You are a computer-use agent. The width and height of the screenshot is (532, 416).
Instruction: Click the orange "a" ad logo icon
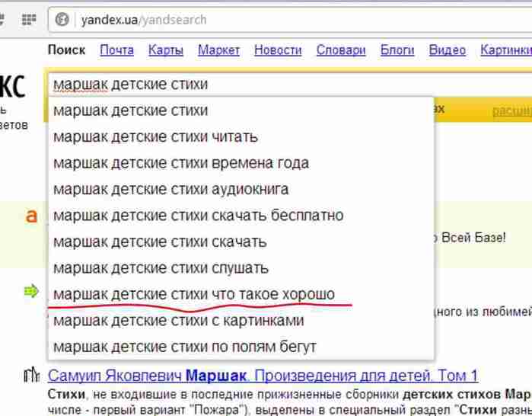[31, 216]
